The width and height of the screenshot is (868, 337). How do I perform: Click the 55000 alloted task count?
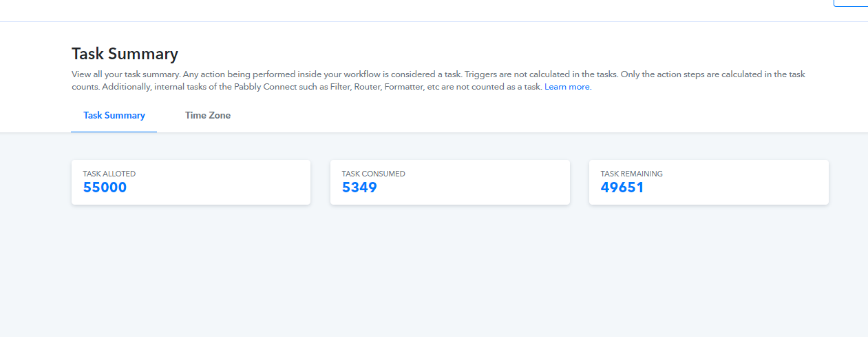(105, 187)
